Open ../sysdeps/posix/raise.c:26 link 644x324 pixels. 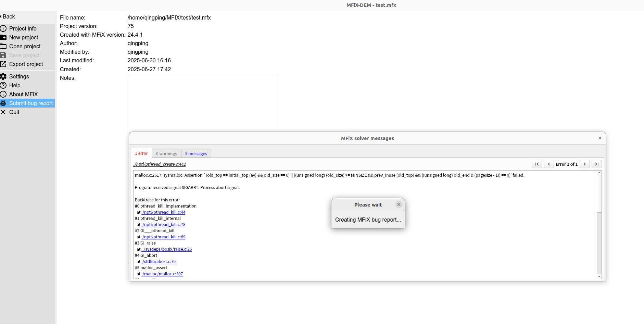[166, 249]
